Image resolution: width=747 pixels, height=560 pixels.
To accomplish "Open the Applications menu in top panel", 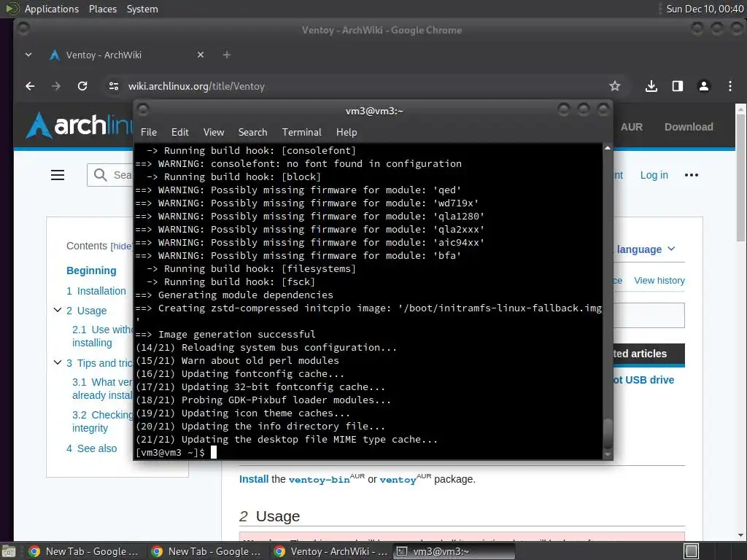I will click(x=52, y=9).
